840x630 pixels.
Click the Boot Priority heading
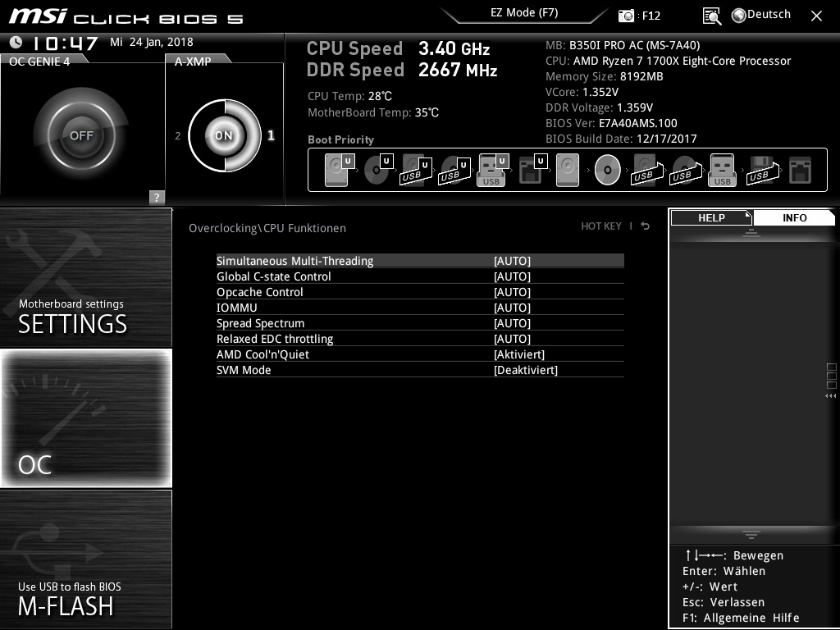[x=340, y=139]
